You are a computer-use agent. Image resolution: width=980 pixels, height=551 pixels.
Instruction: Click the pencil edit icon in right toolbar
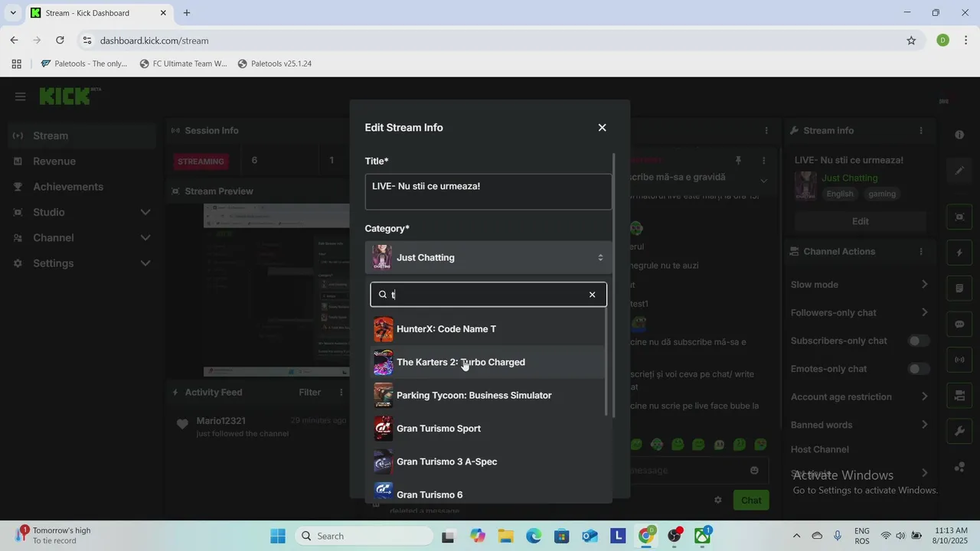[x=959, y=171]
